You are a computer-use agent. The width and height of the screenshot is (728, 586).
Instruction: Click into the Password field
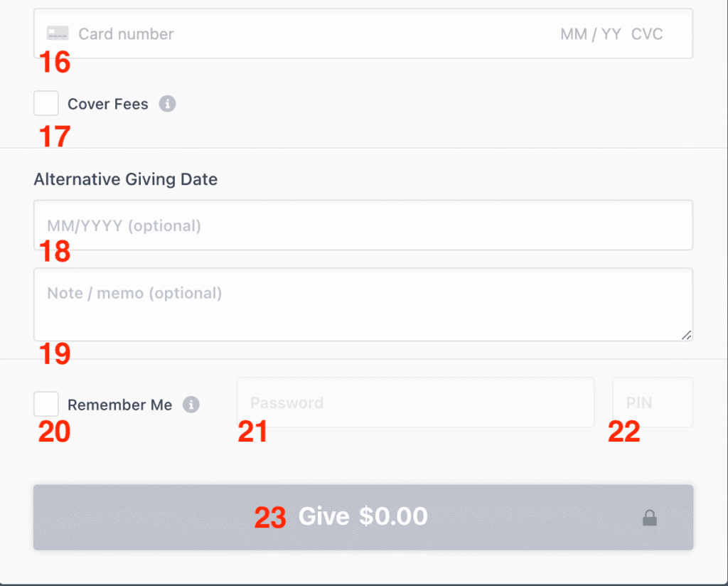click(415, 403)
